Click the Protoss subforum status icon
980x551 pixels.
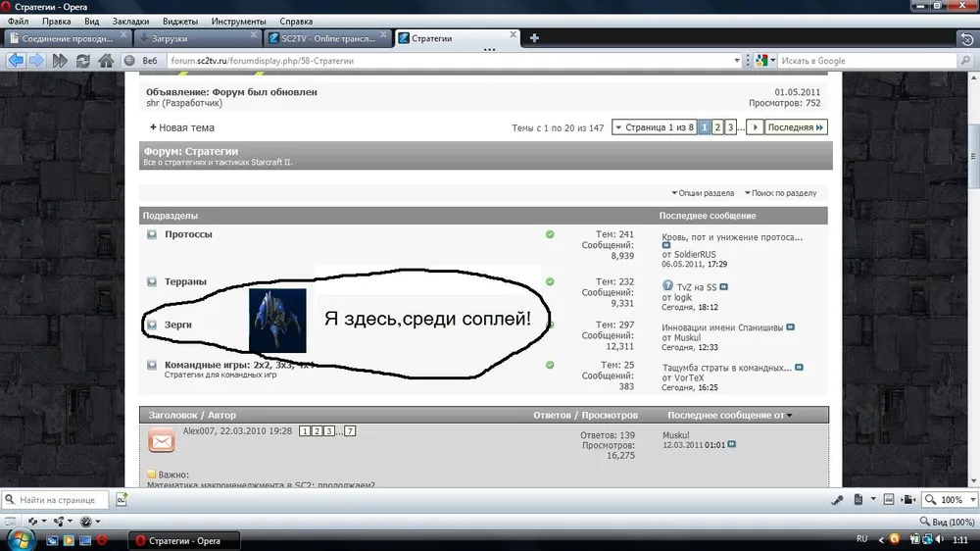(152, 235)
